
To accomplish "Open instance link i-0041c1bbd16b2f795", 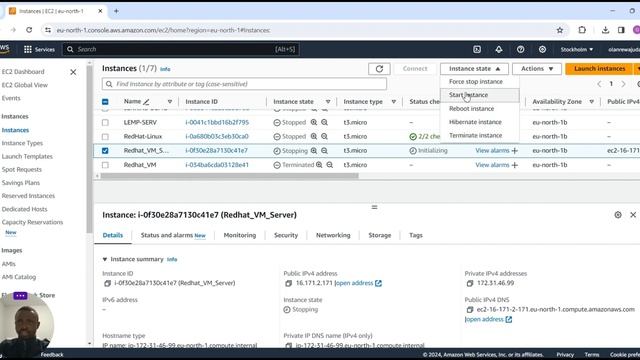I will 217,122.
